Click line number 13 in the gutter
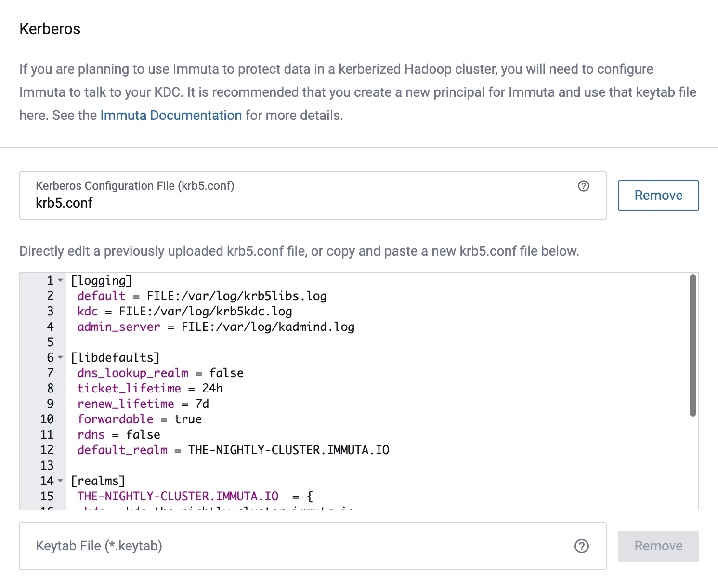The image size is (718, 588). [x=47, y=466]
